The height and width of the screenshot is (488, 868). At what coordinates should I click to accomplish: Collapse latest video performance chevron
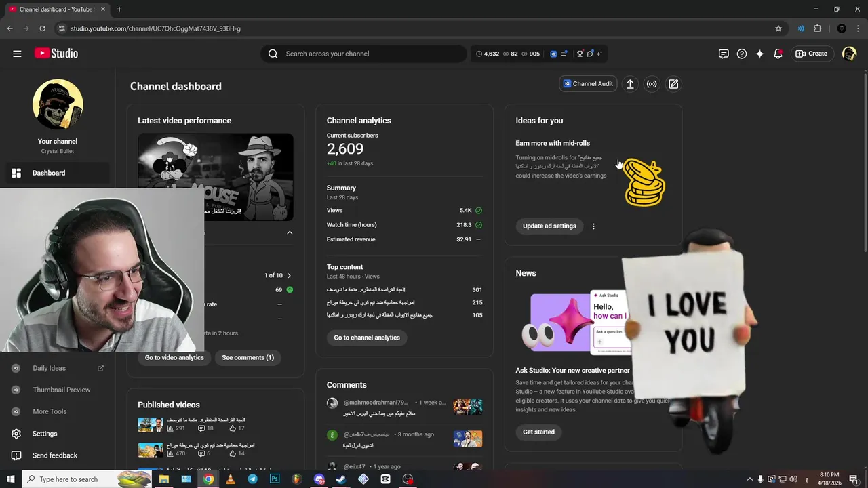290,232
